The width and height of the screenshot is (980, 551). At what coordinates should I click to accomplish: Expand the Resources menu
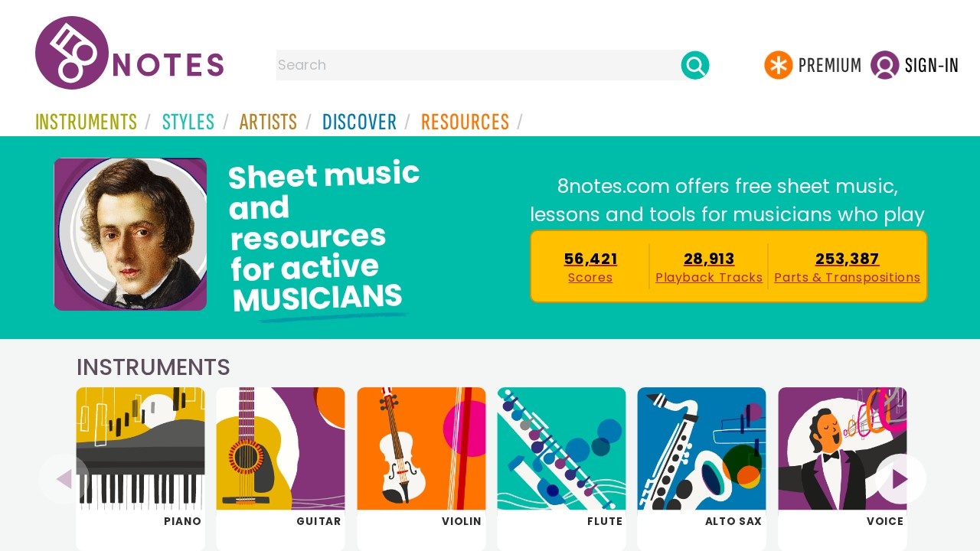(465, 122)
